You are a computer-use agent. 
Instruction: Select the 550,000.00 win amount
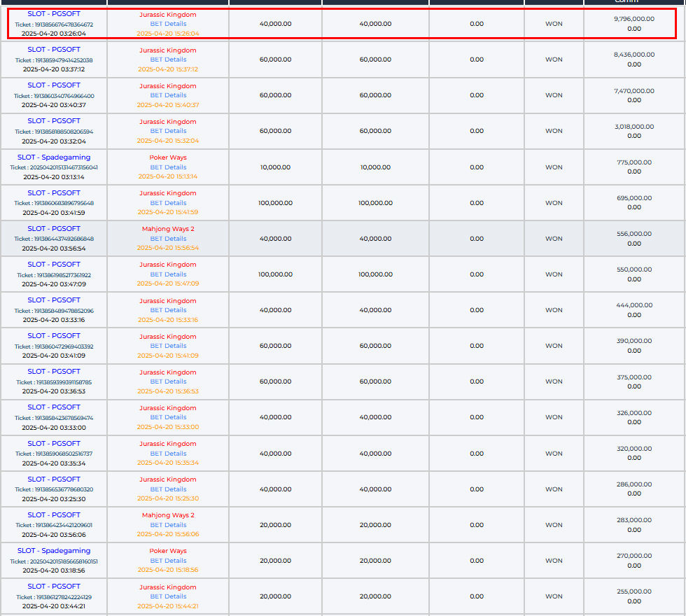tap(634, 269)
